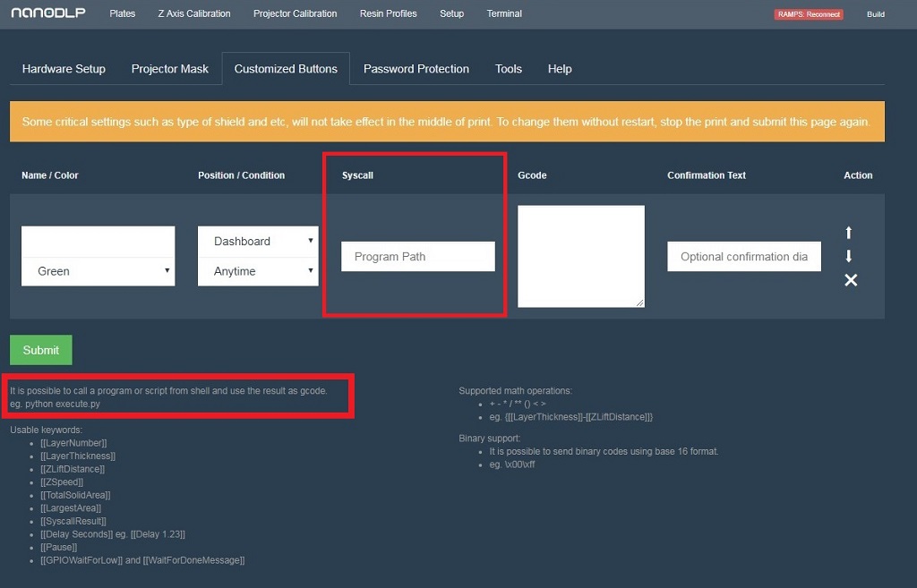Click the 'eg. python execute.py' example text

(x=55, y=404)
